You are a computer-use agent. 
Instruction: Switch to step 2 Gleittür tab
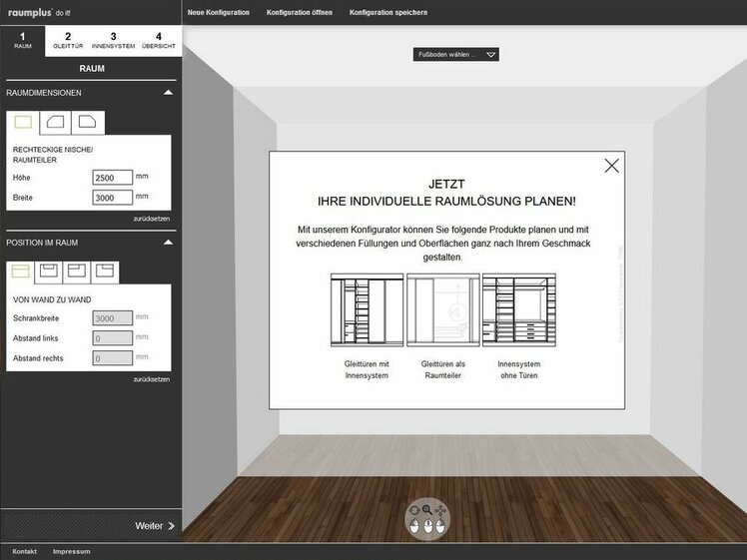coord(68,41)
